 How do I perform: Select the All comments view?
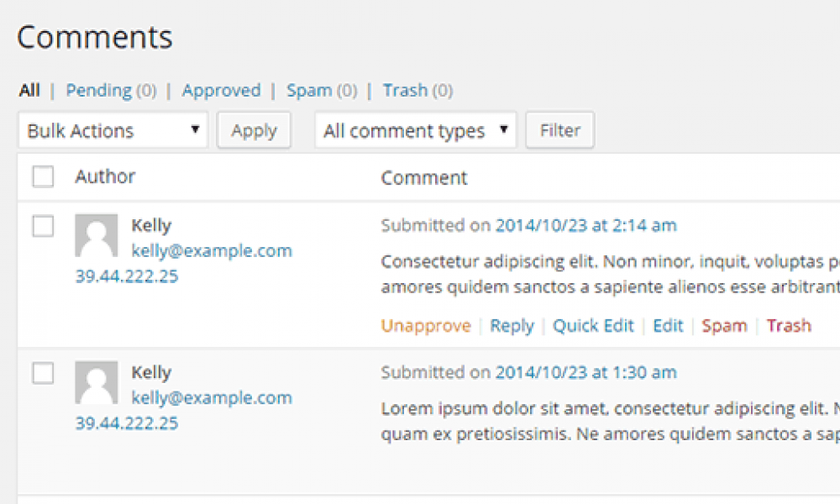[x=29, y=90]
